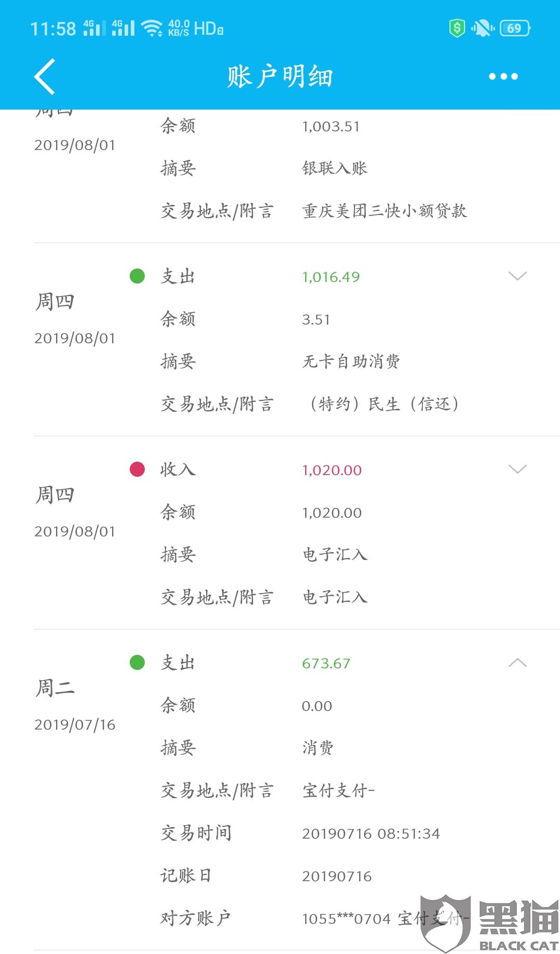Tap the Wi-Fi signal status icon

pyautogui.click(x=152, y=28)
